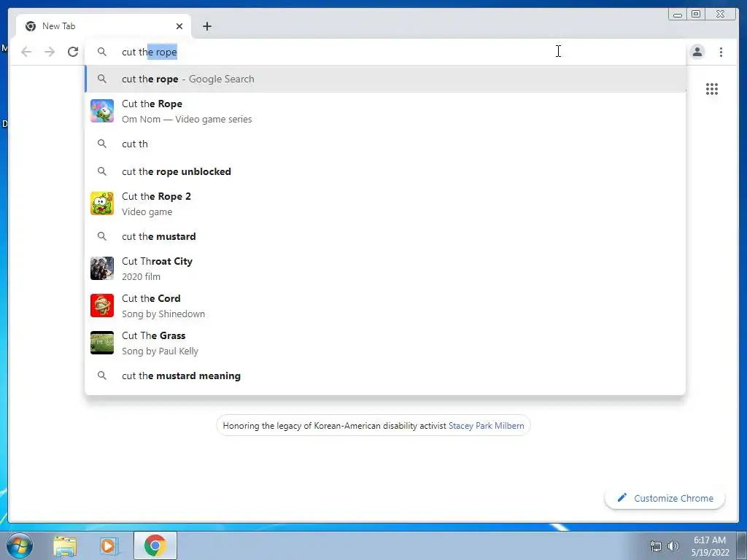The width and height of the screenshot is (747, 560).
Task: Click inside the address bar text
Action: (x=149, y=52)
